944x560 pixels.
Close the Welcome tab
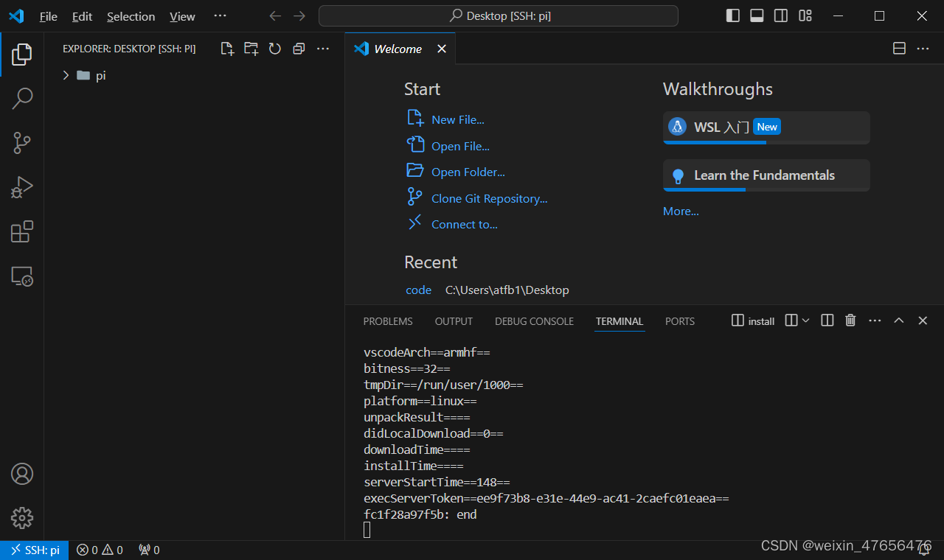(x=442, y=49)
